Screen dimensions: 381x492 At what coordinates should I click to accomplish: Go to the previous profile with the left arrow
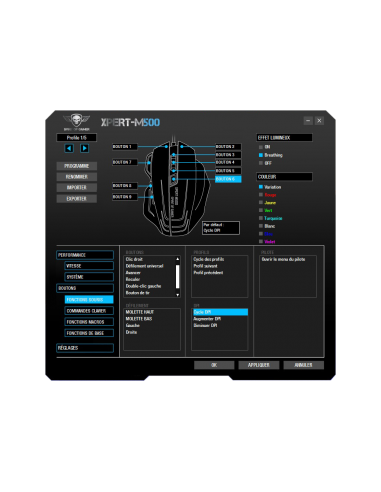point(69,148)
